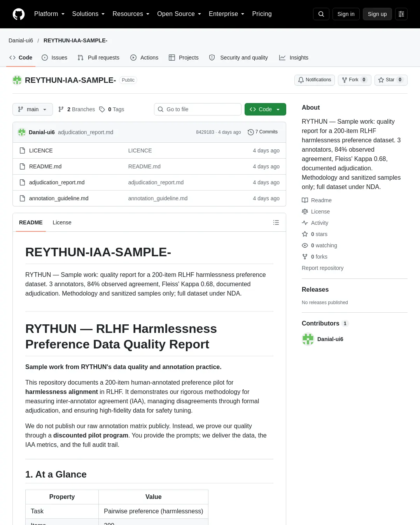
Task: Open the REYTHUN-IAA-SAMPLE- breadcrumb link
Action: point(75,40)
